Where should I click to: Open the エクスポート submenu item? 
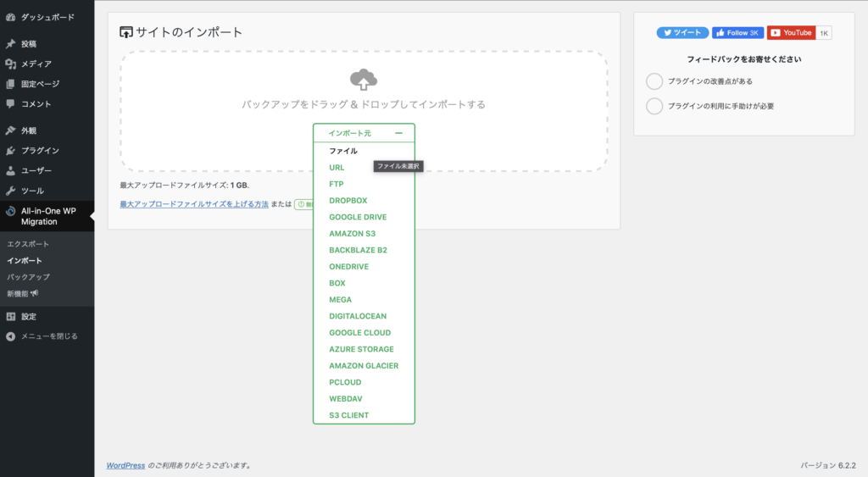(x=28, y=244)
